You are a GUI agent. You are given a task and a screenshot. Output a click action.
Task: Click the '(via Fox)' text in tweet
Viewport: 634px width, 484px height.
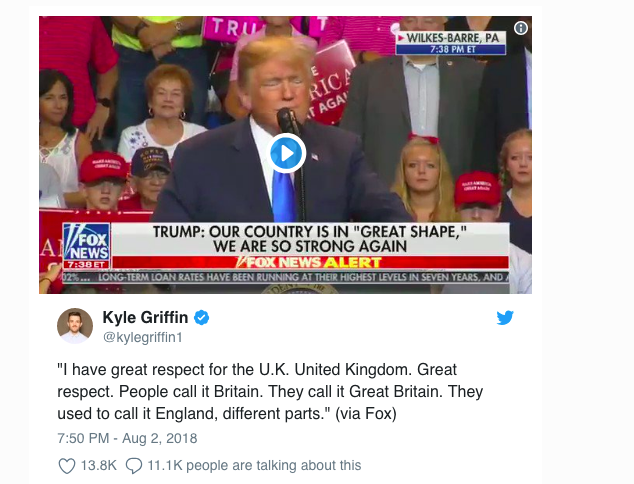tap(366, 414)
